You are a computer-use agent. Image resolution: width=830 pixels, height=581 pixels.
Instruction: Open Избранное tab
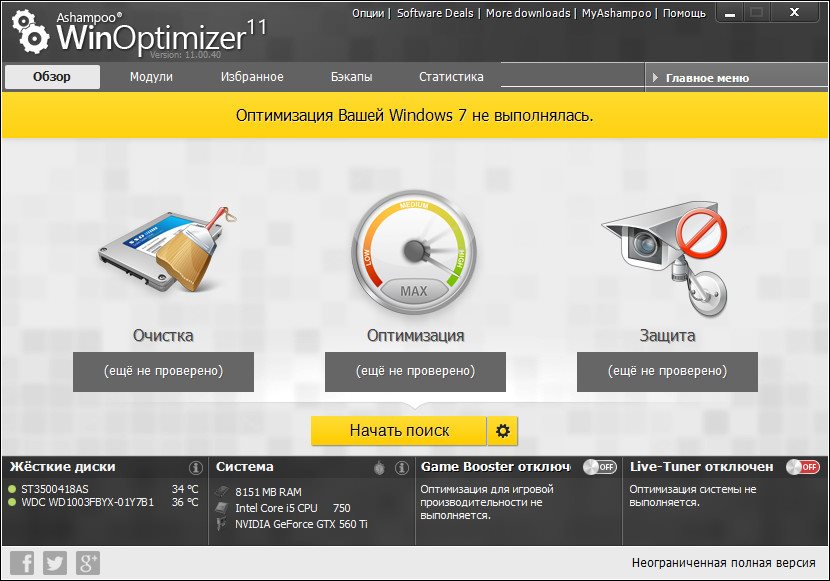click(252, 77)
